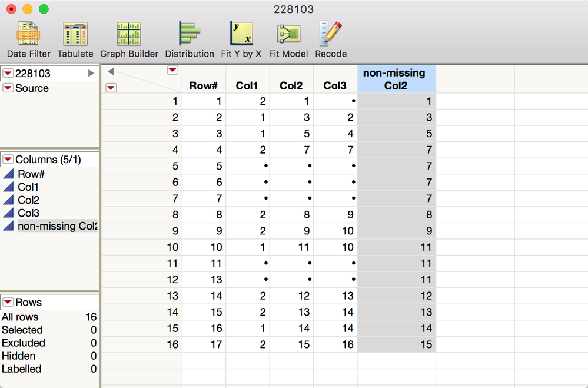
Task: Click Col1 missing cell in row 5
Action: [x=247, y=166]
